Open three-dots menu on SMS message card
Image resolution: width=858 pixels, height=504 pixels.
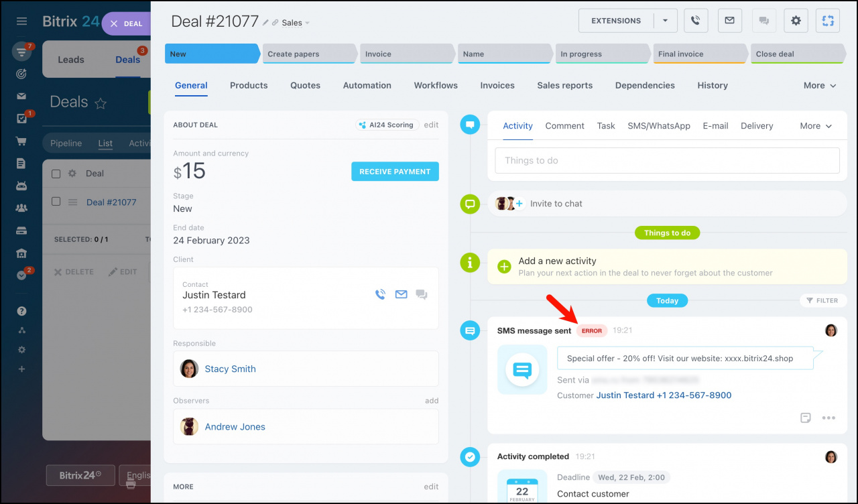(x=829, y=418)
